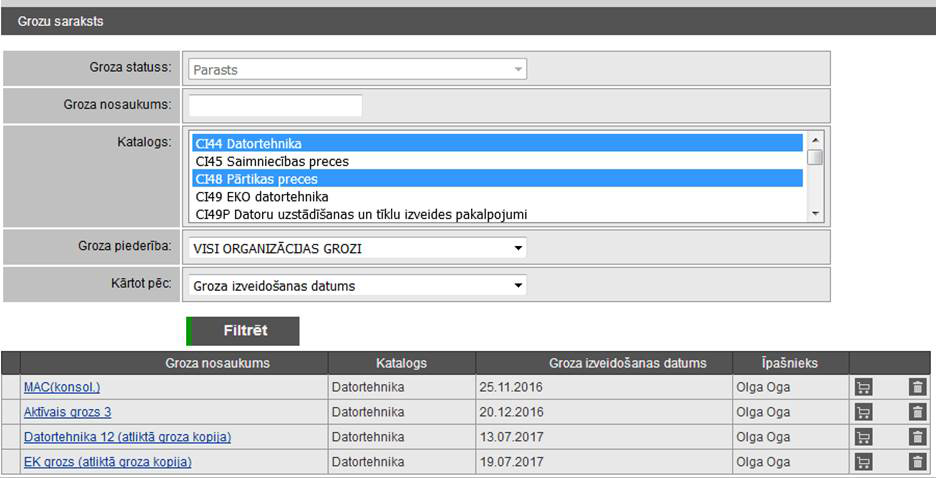Click into the Groza nosaukums text field
The image size is (936, 478).
coord(275,105)
